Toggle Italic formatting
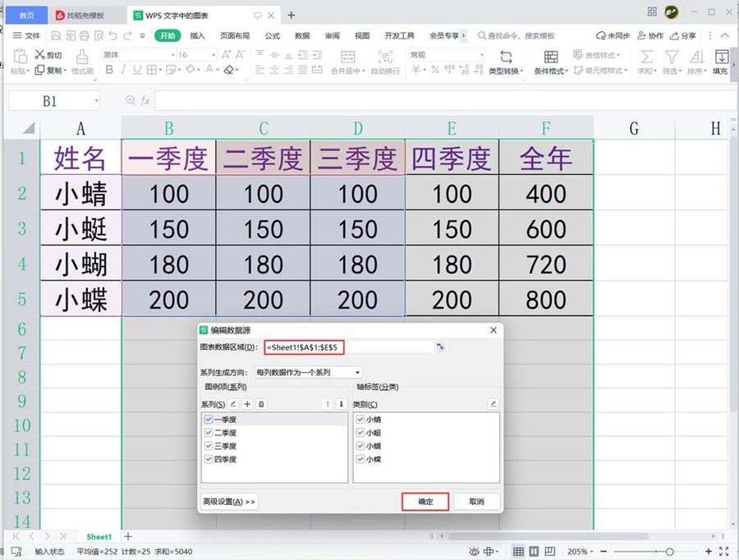This screenshot has height=560, width=739. pyautogui.click(x=123, y=70)
